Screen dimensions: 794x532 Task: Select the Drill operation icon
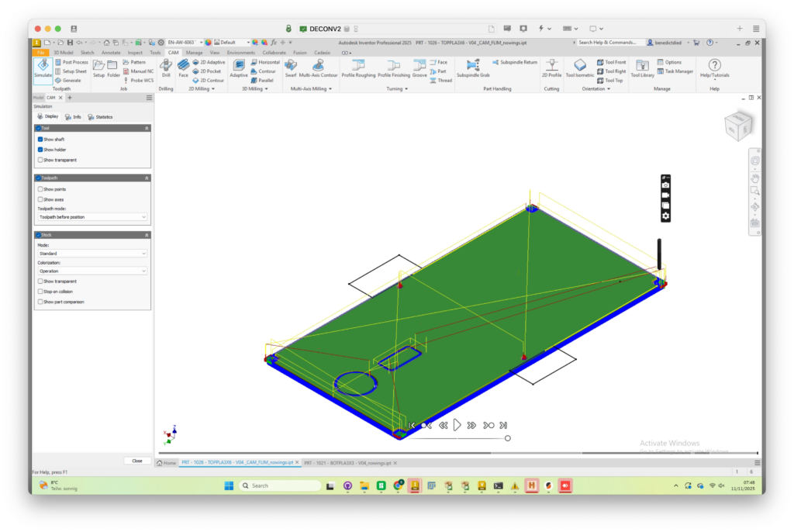point(166,68)
